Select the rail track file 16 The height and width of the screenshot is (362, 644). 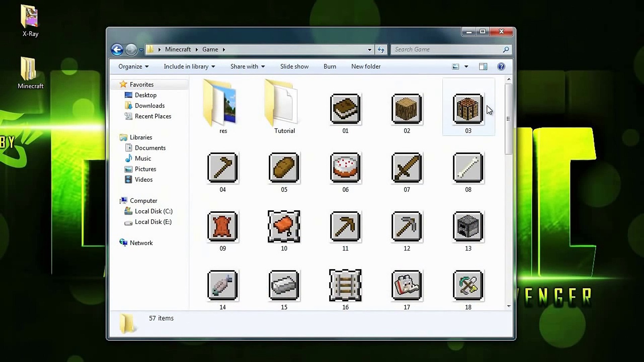pos(345,286)
